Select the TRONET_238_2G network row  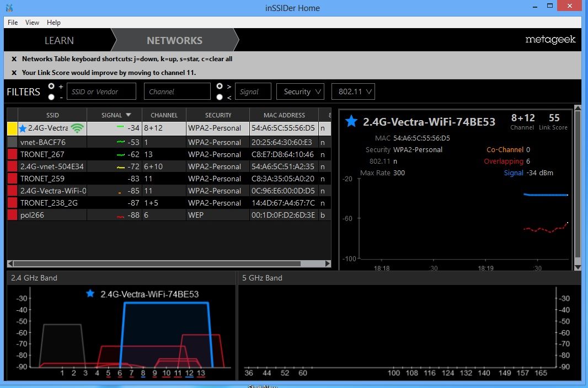point(169,203)
